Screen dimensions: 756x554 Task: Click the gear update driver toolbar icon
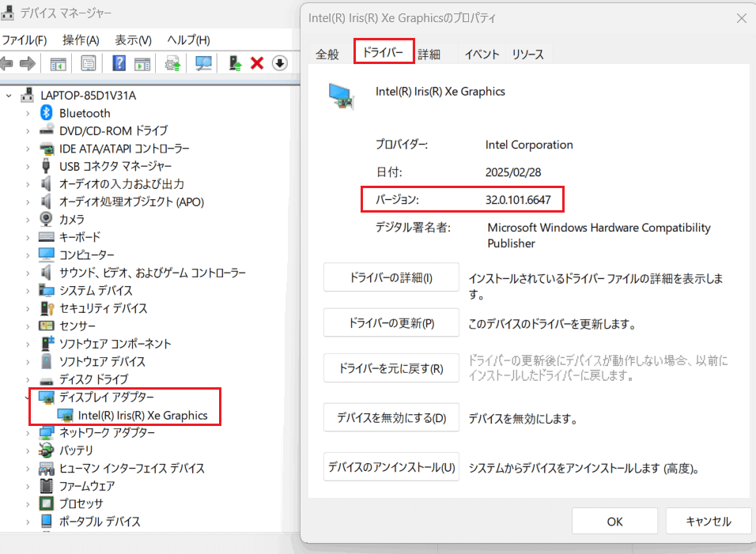tap(172, 63)
